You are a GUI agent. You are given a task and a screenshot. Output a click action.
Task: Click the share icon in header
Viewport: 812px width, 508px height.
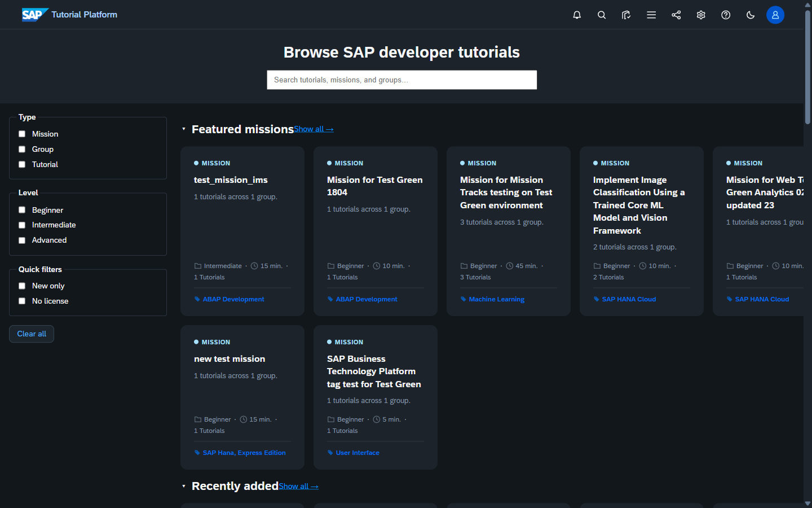tap(676, 15)
